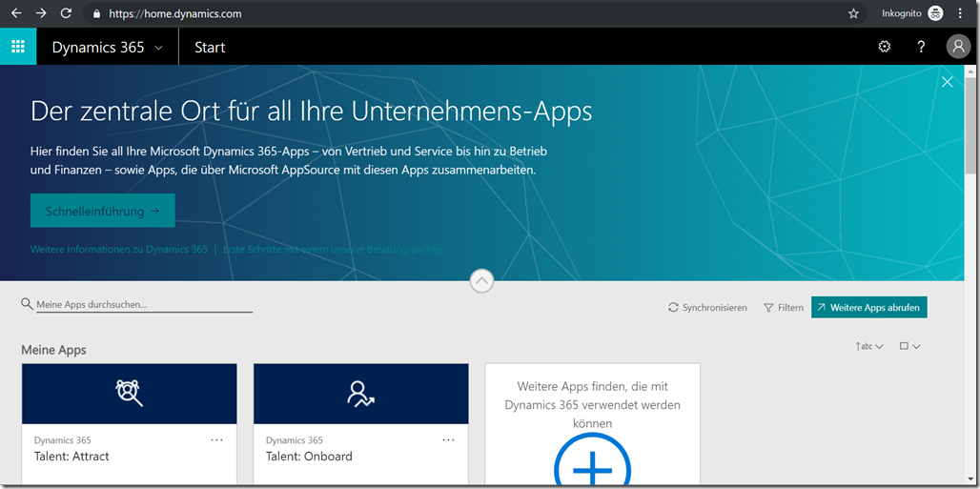Open the Talent: Attract app name

71,457
